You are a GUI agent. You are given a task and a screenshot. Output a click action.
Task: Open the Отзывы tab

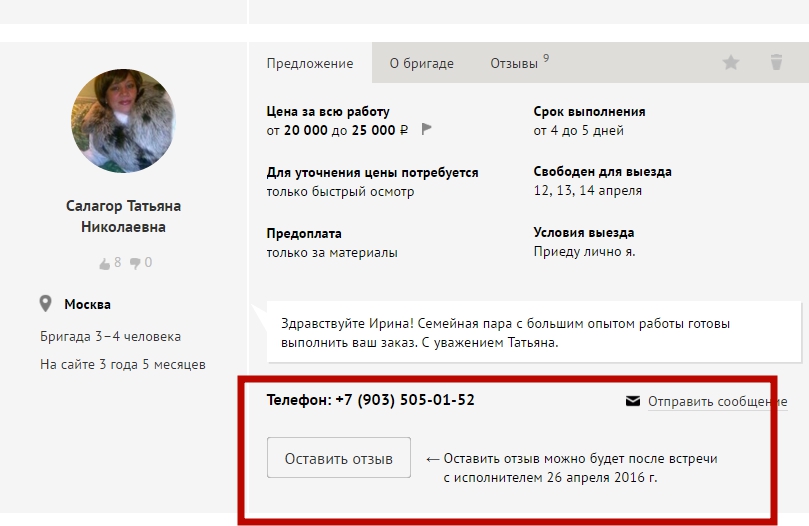(x=514, y=63)
